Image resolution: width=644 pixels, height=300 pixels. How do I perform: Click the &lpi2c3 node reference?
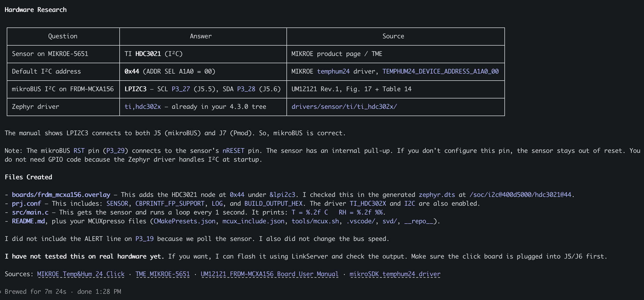click(282, 195)
